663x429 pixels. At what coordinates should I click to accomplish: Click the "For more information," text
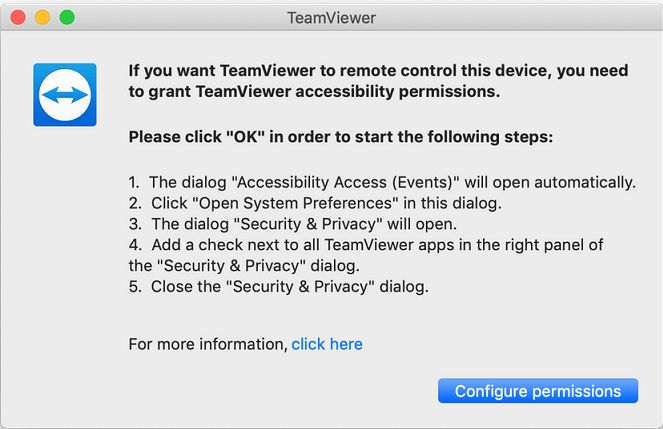coord(208,344)
